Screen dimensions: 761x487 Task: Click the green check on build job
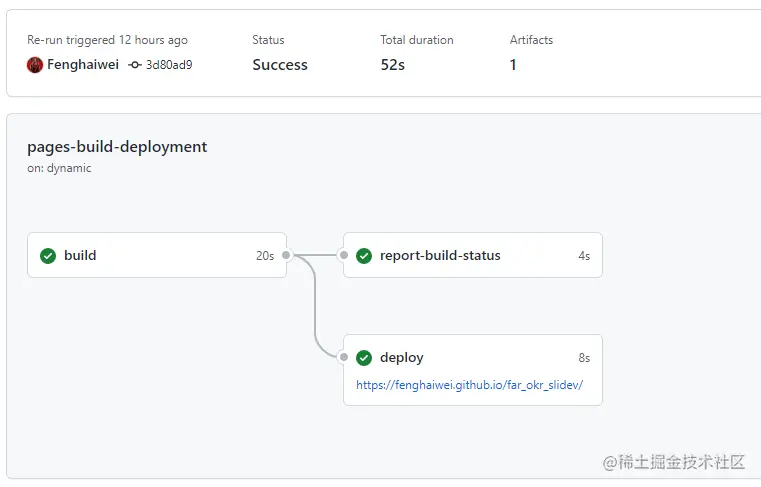coord(48,255)
